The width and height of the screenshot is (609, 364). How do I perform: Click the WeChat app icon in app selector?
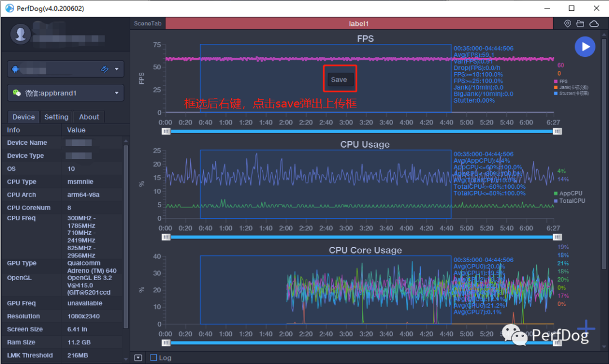point(17,93)
